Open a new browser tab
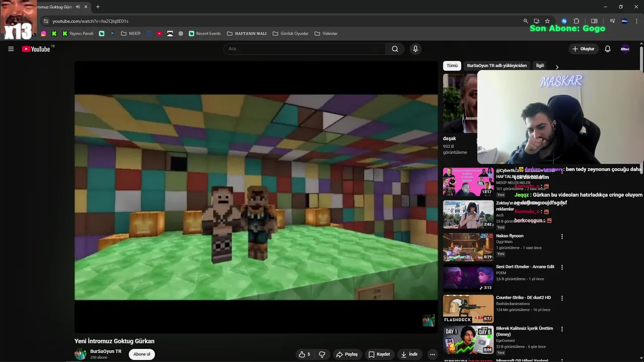 pos(98,7)
